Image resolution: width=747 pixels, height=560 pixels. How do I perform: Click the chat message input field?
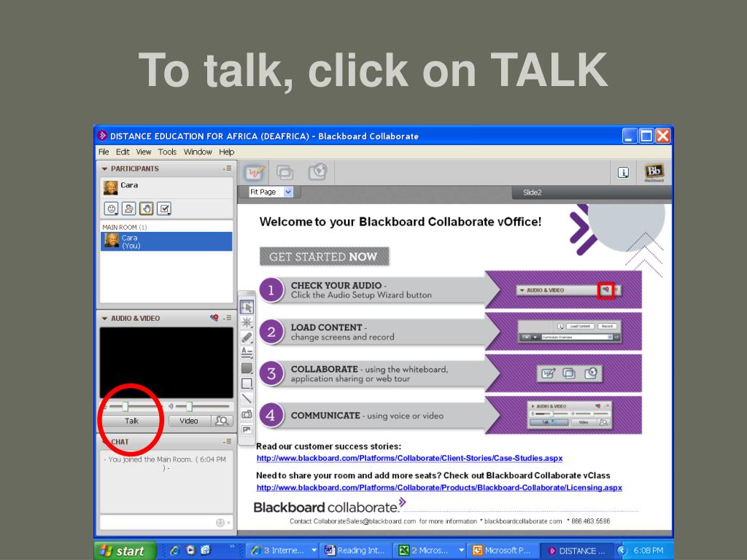(x=158, y=522)
